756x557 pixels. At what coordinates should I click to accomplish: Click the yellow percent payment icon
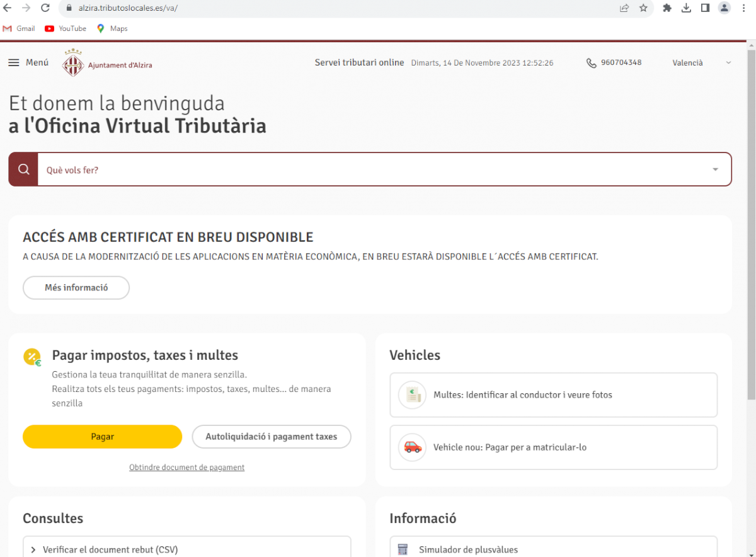tap(32, 357)
